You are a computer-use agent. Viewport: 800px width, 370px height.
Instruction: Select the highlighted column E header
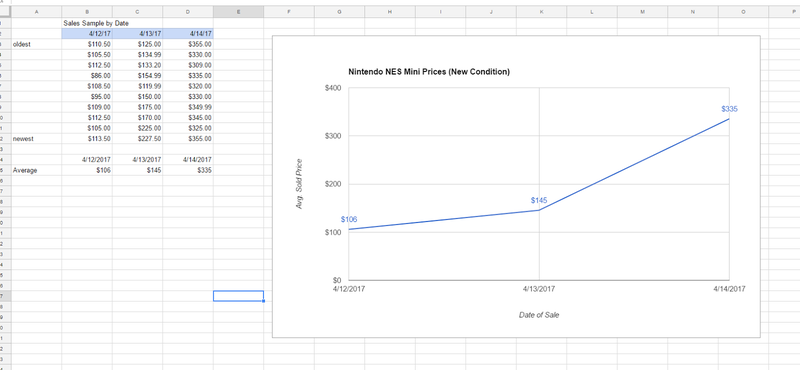[x=238, y=12]
